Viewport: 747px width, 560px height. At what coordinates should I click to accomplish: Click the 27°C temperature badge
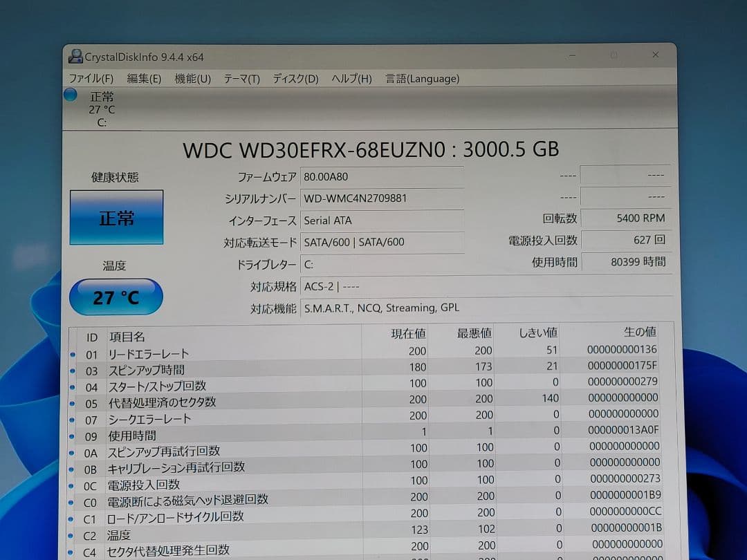116,296
